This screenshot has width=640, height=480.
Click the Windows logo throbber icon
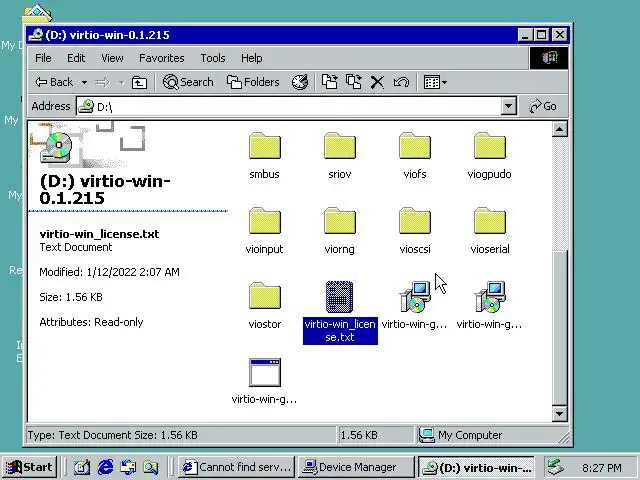(549, 58)
